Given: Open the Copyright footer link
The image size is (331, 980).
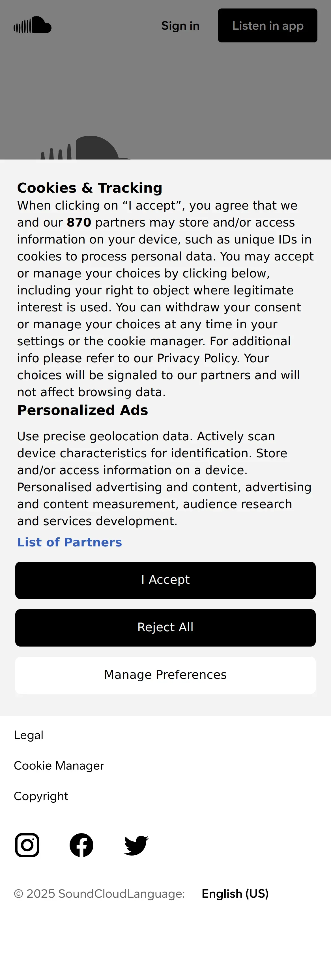Looking at the screenshot, I should pyautogui.click(x=41, y=796).
